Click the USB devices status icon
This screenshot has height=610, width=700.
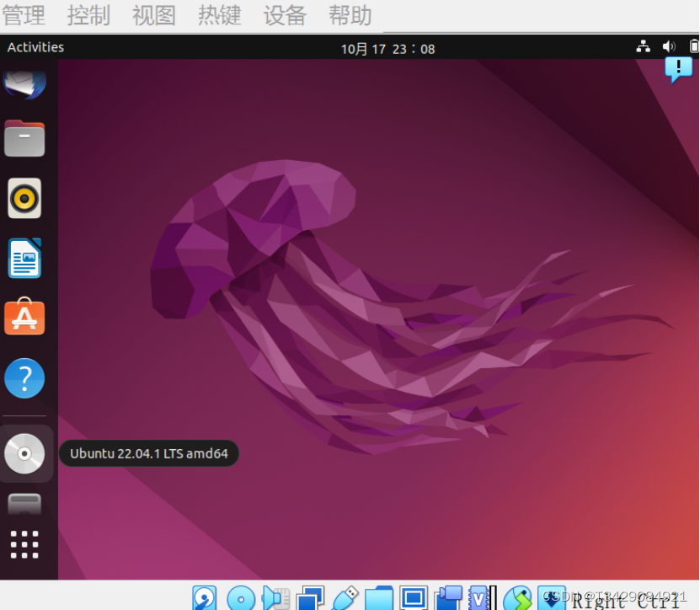(345, 598)
